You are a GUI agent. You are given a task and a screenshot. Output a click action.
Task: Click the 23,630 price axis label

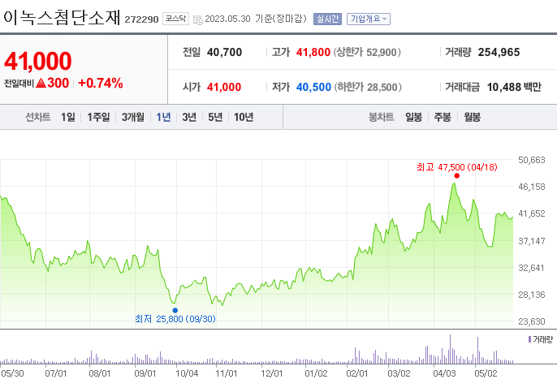(x=531, y=321)
